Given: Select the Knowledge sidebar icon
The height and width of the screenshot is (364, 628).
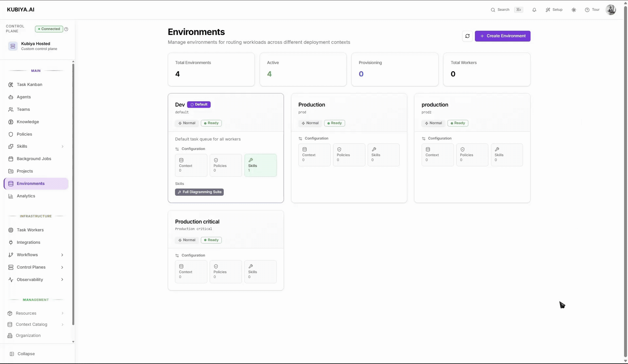Looking at the screenshot, I should [11, 122].
